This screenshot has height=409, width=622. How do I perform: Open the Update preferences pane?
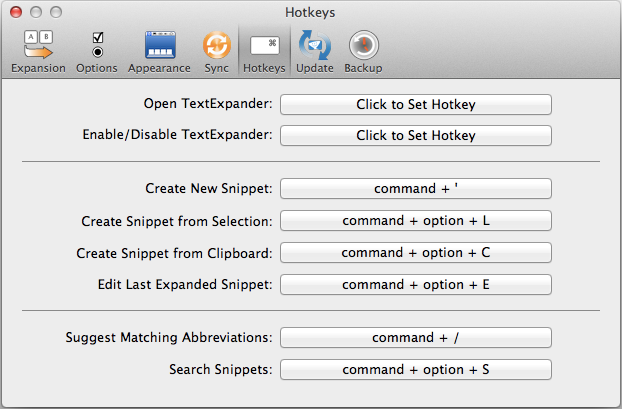[x=314, y=52]
